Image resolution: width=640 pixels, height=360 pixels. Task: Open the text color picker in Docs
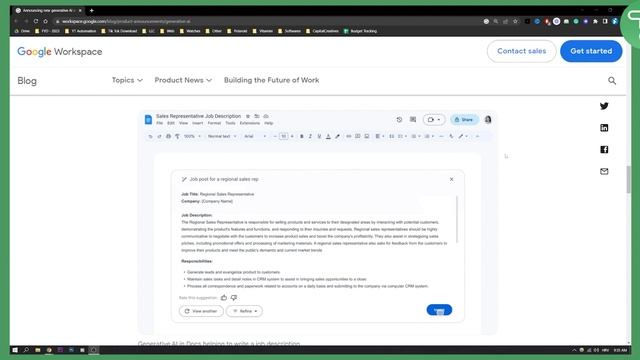(328, 136)
